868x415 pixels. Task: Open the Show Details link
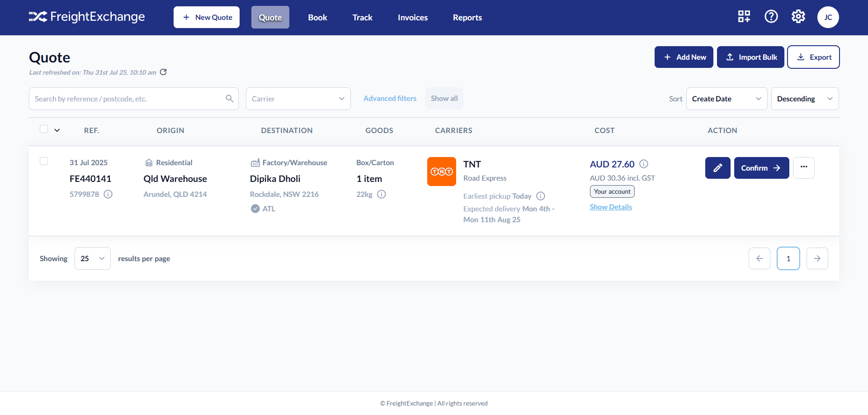[x=611, y=207]
